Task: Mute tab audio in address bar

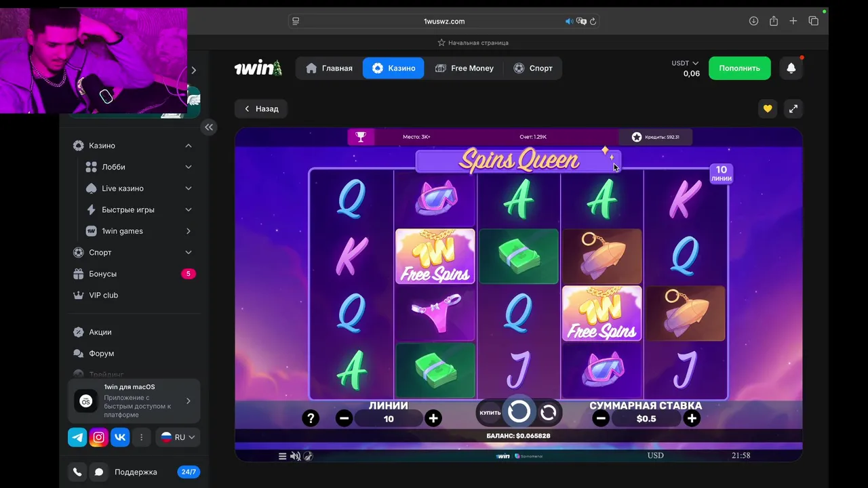Action: [569, 21]
